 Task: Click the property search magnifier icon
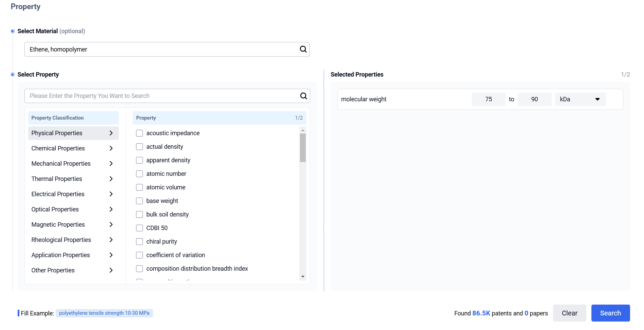click(x=303, y=96)
